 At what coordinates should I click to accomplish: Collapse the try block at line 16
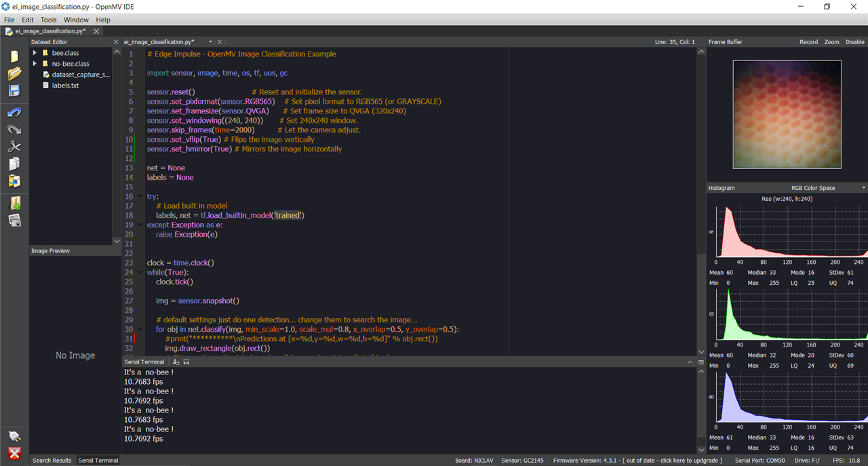coord(140,197)
